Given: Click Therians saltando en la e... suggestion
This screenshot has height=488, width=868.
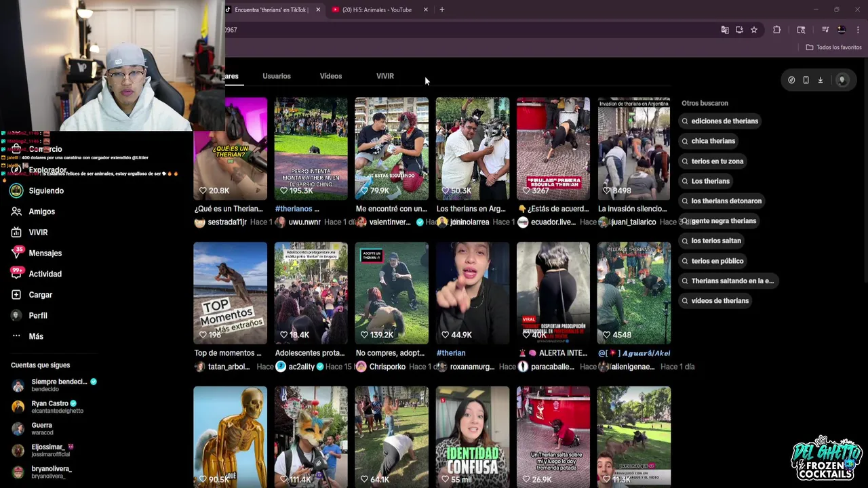Looking at the screenshot, I should [x=727, y=281].
